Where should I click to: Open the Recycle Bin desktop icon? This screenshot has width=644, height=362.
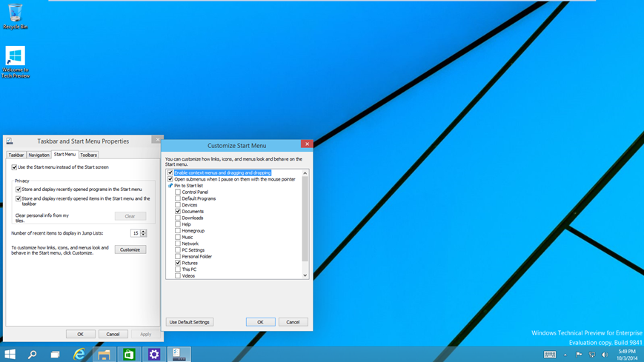coord(16,16)
